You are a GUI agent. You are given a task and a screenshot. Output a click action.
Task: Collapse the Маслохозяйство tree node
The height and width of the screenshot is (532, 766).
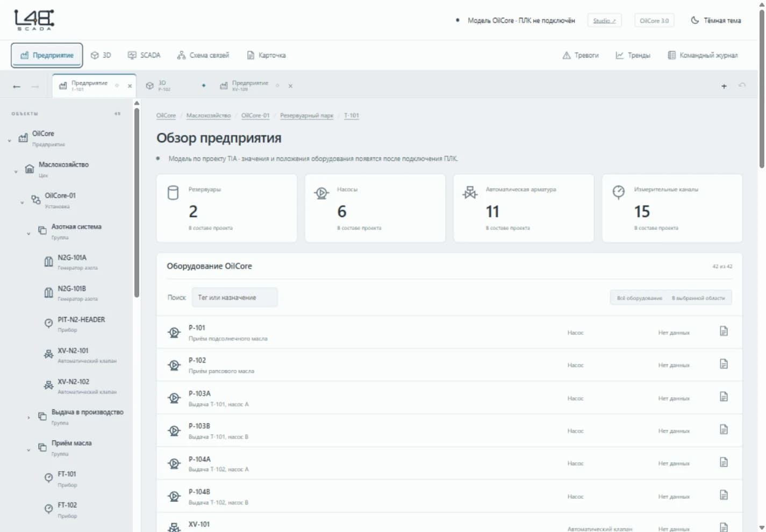coord(16,172)
